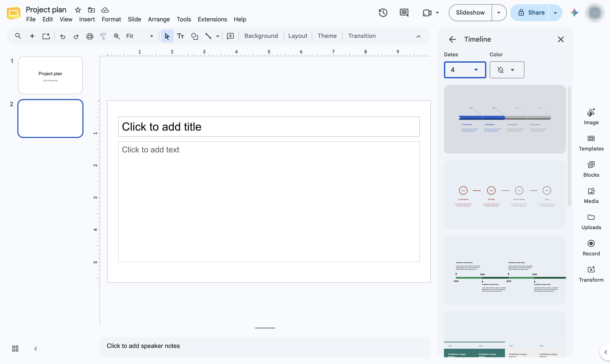Open the Insert menu
Viewport: 610px width, 364px height.
click(87, 19)
